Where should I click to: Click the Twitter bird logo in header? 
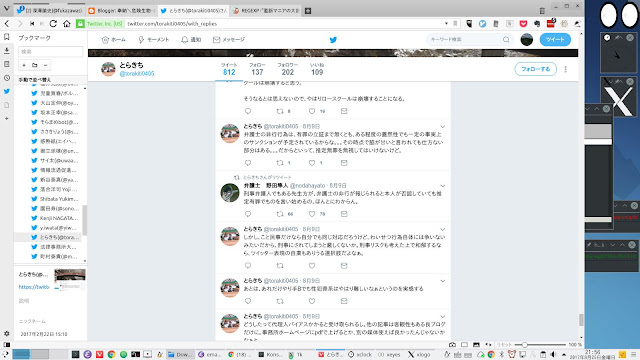[x=333, y=40]
